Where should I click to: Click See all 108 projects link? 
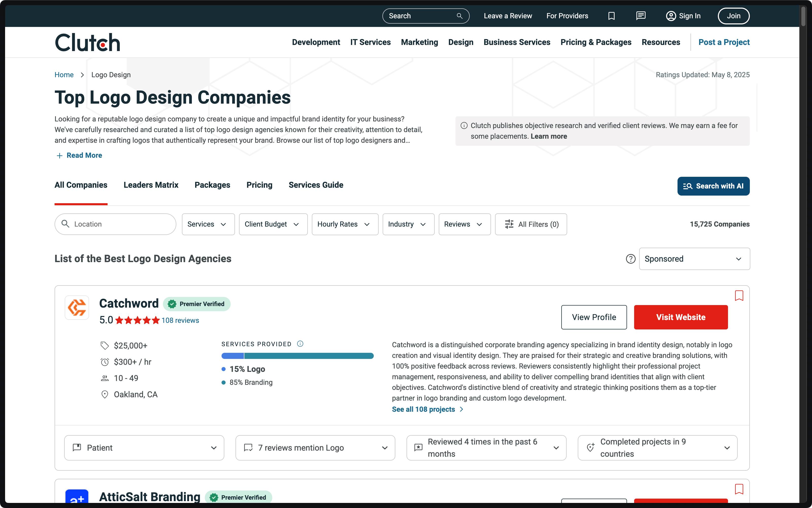428,409
